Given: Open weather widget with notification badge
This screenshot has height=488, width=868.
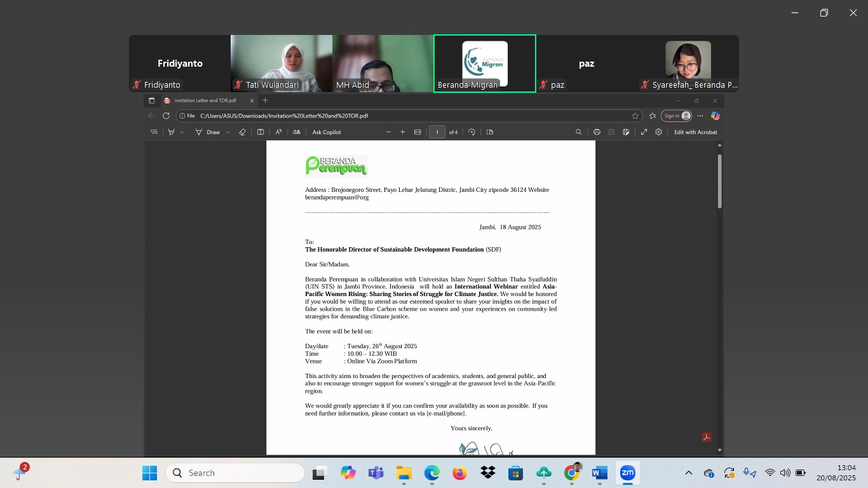Looking at the screenshot, I should pyautogui.click(x=21, y=472).
